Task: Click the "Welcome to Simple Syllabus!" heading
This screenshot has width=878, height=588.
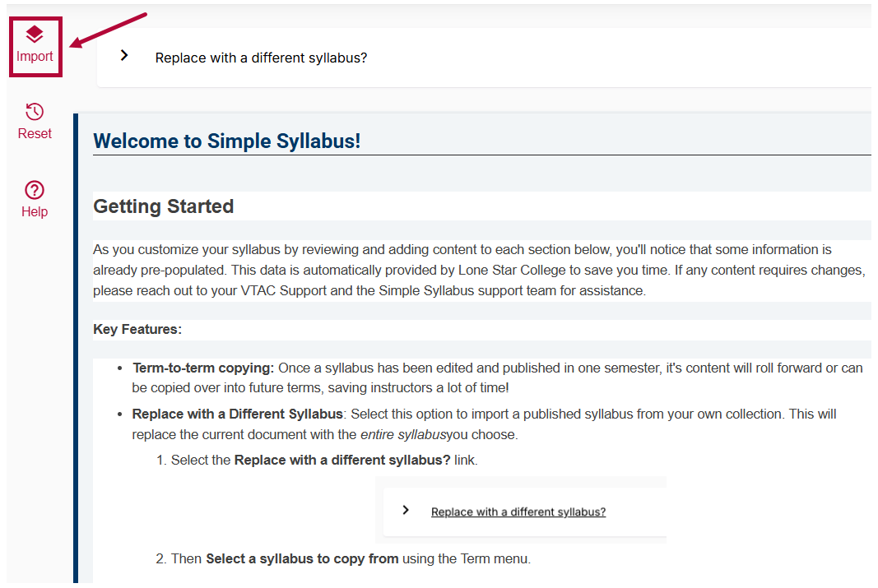Action: click(227, 141)
